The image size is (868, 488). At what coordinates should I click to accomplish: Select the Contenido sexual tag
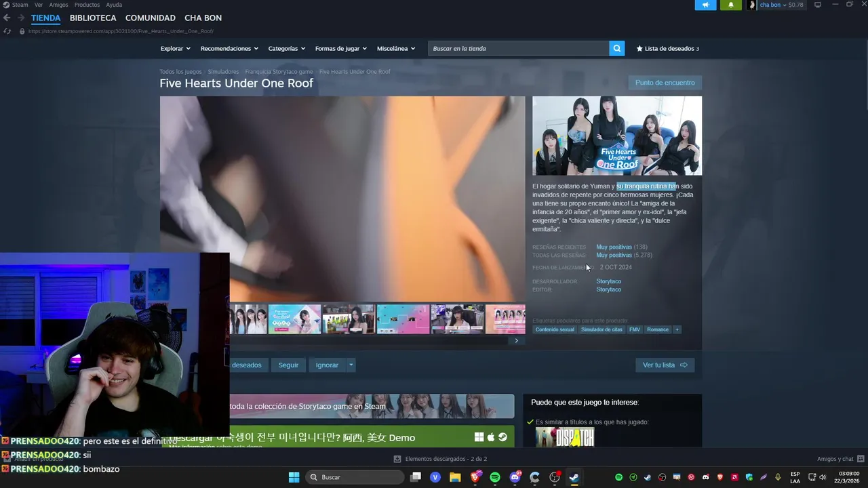click(x=555, y=329)
